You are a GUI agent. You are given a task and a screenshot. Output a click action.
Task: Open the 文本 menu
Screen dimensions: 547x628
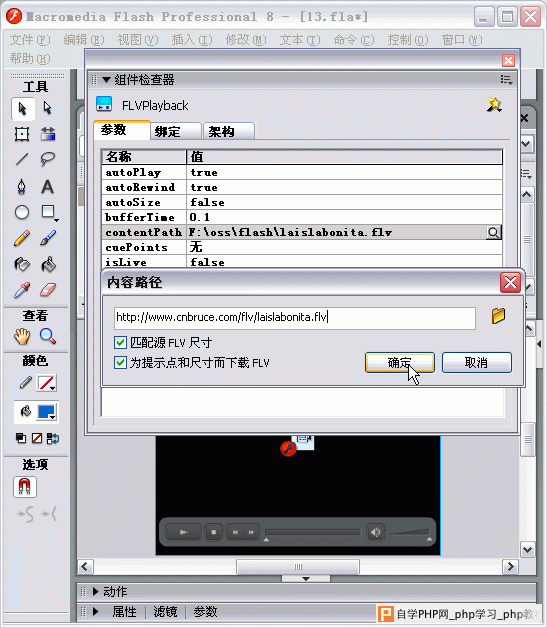pyautogui.click(x=300, y=40)
